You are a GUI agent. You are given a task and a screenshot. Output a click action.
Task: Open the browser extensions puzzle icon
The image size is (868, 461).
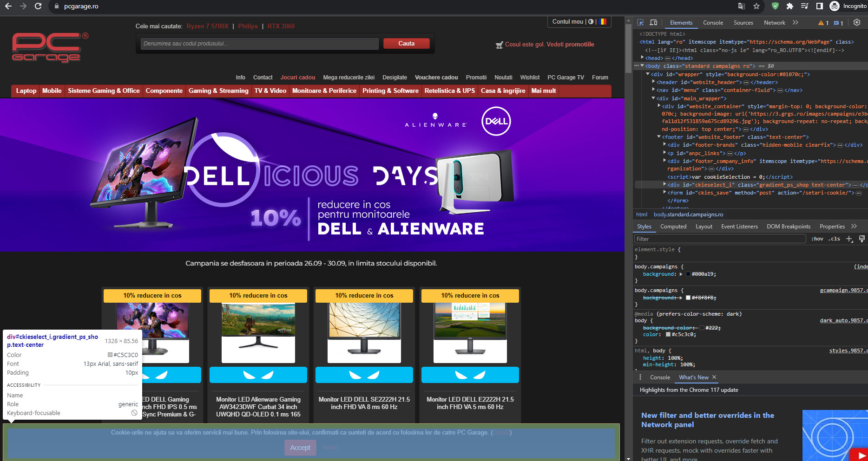tap(789, 6)
